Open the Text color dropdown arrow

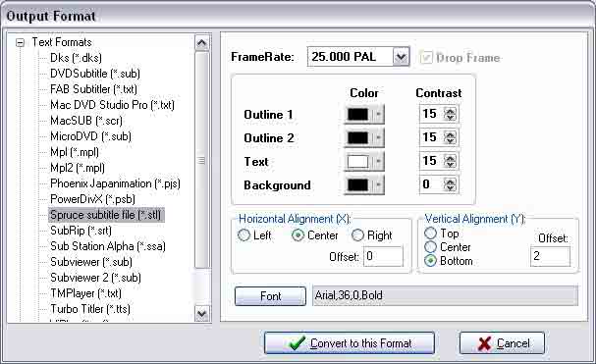[x=378, y=161]
